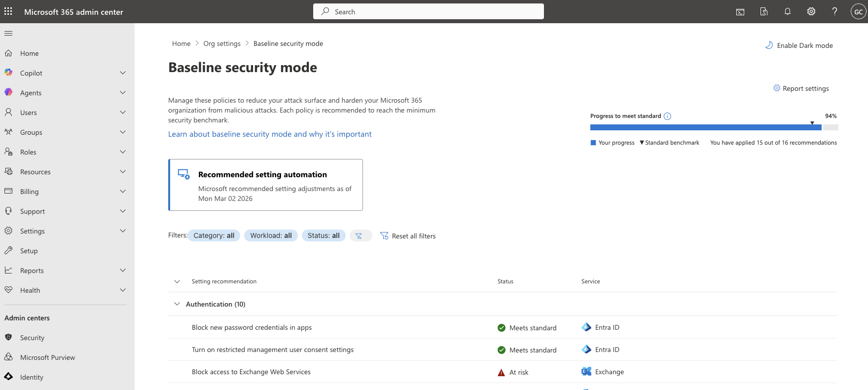
Task: Click the progress to meet standard bar
Action: tap(714, 127)
